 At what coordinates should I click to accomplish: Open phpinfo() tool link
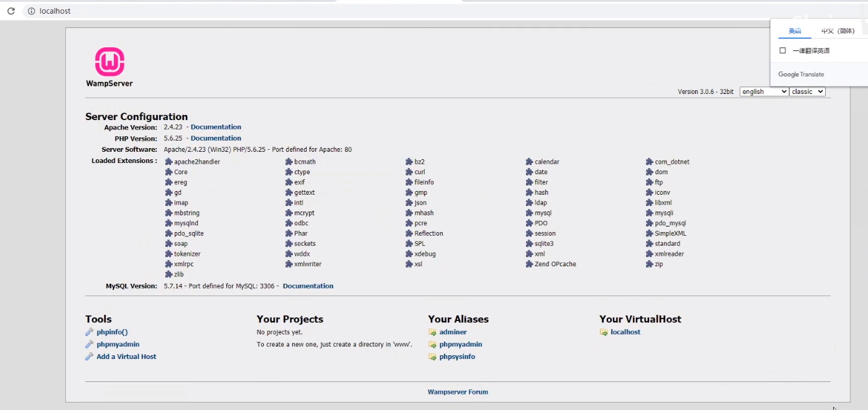coord(112,332)
